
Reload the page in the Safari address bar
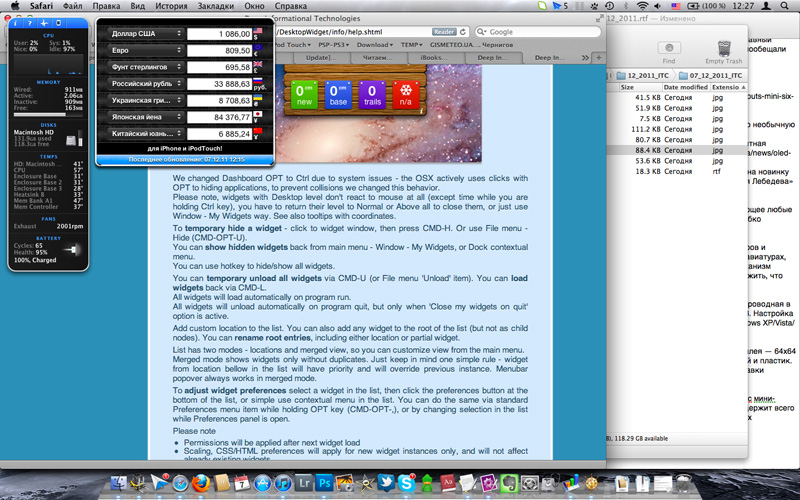tap(463, 32)
